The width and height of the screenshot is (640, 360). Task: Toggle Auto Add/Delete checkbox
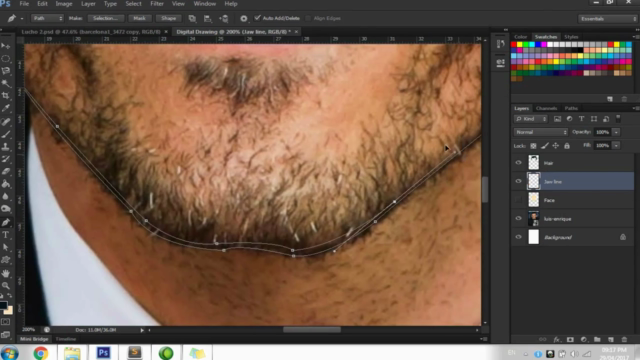pyautogui.click(x=258, y=18)
